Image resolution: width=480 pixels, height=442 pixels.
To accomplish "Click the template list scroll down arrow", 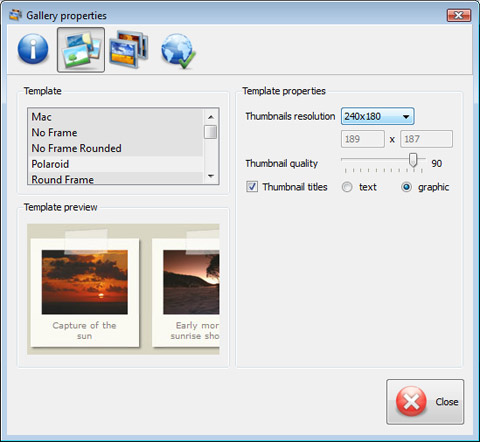I will pyautogui.click(x=211, y=176).
